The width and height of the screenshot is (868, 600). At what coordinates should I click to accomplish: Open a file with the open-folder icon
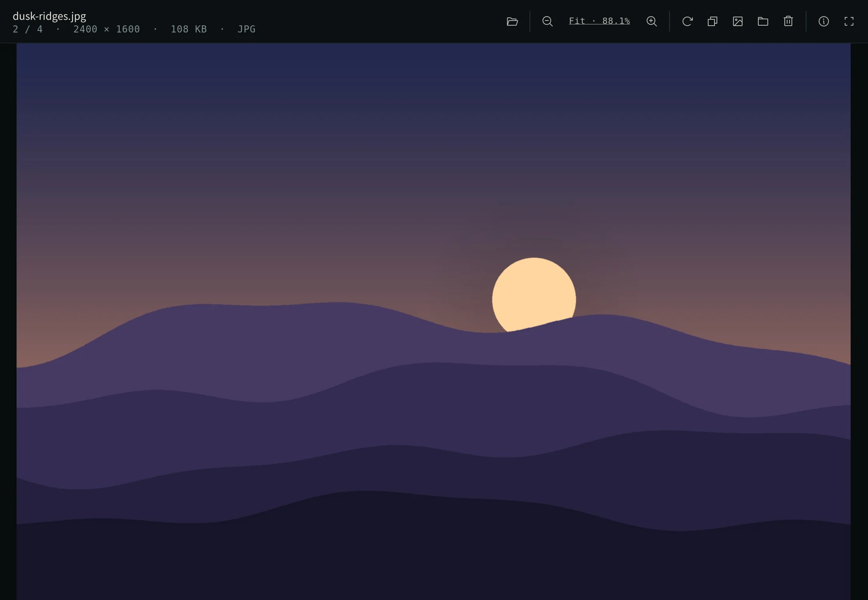pos(512,21)
